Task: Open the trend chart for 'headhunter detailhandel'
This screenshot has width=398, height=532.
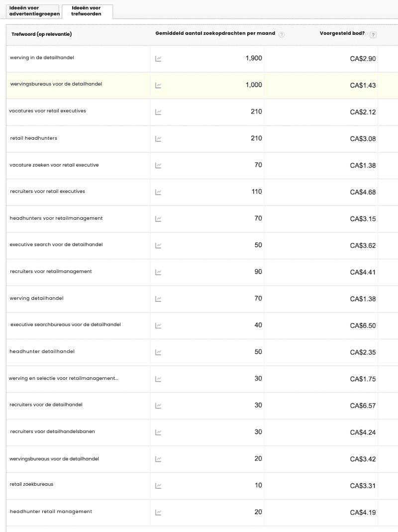Action: (x=158, y=352)
